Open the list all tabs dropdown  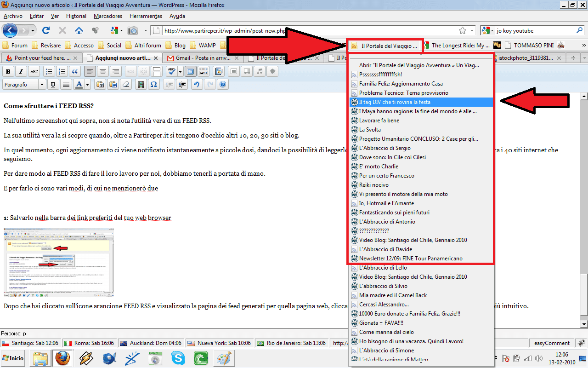pyautogui.click(x=583, y=58)
